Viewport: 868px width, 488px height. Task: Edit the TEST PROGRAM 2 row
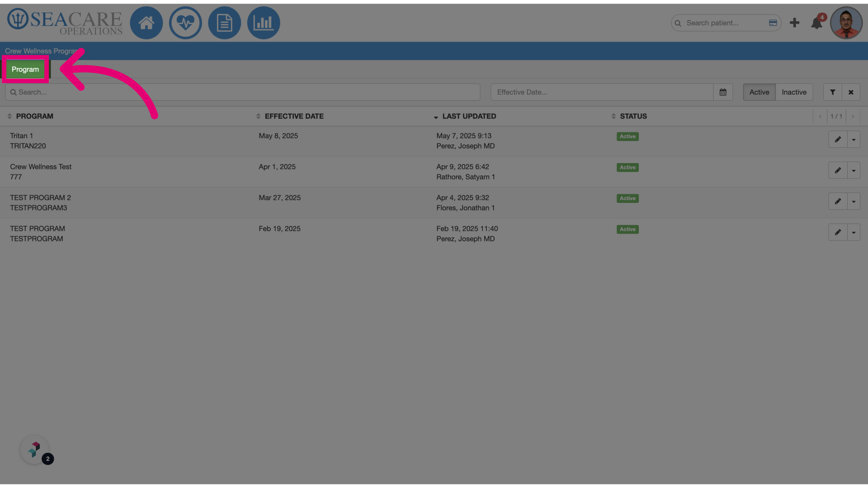pyautogui.click(x=838, y=202)
